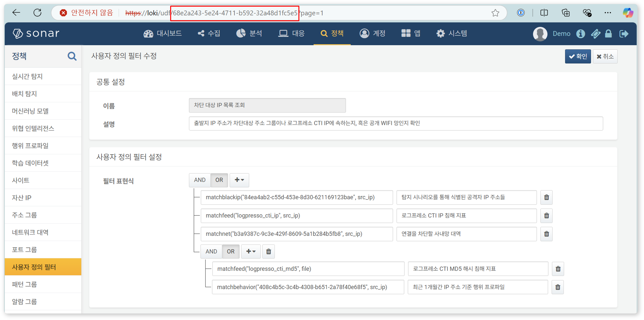
Task: Click the sonar logo
Action: click(36, 34)
